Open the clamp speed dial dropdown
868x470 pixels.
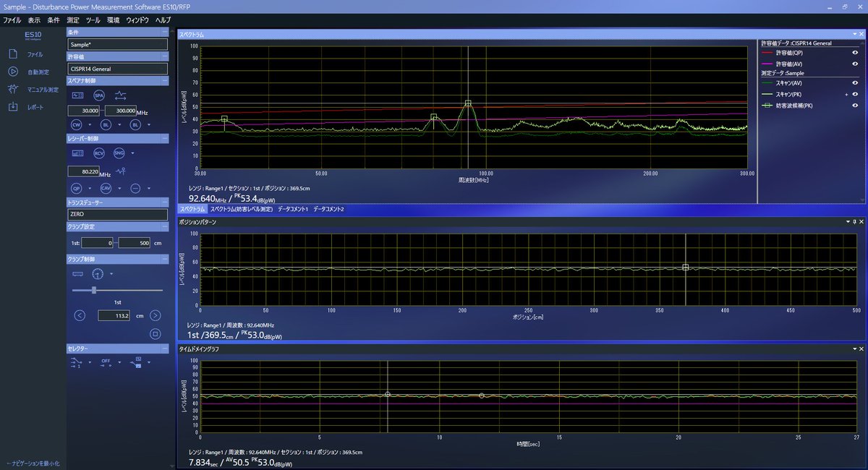click(111, 274)
